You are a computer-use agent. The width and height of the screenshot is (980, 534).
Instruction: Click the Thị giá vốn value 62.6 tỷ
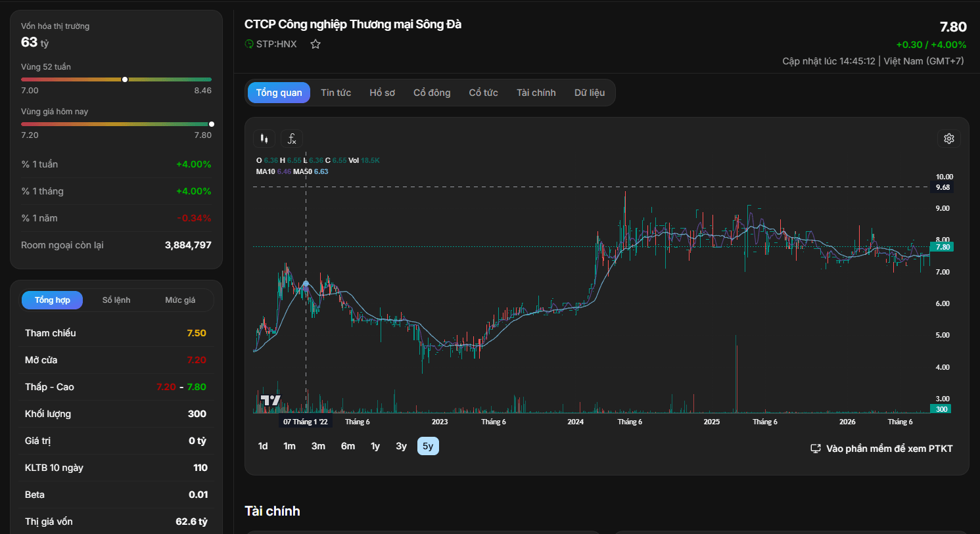pyautogui.click(x=191, y=522)
